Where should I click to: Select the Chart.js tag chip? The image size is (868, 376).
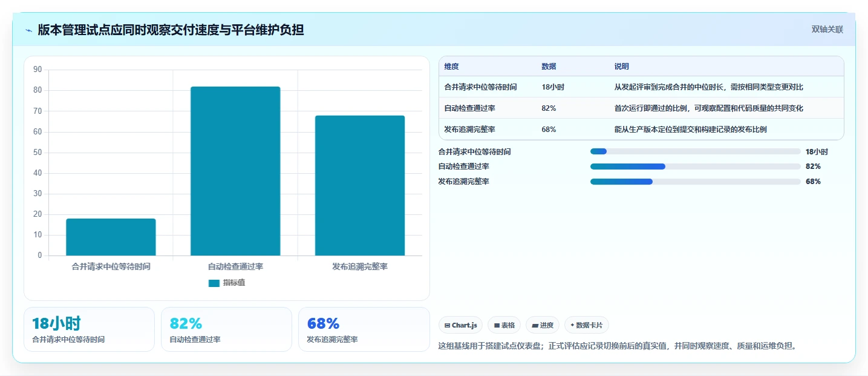click(x=460, y=325)
